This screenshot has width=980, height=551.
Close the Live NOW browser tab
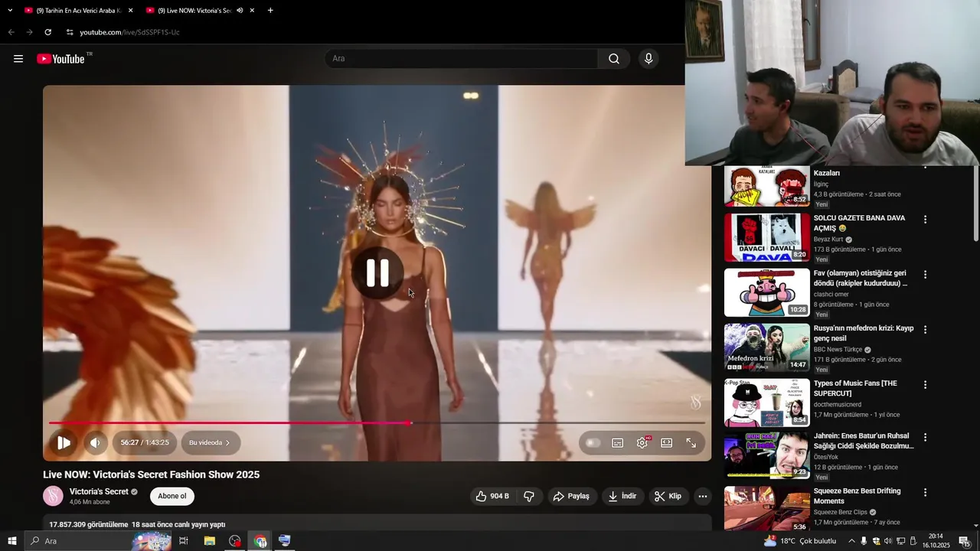pyautogui.click(x=252, y=11)
